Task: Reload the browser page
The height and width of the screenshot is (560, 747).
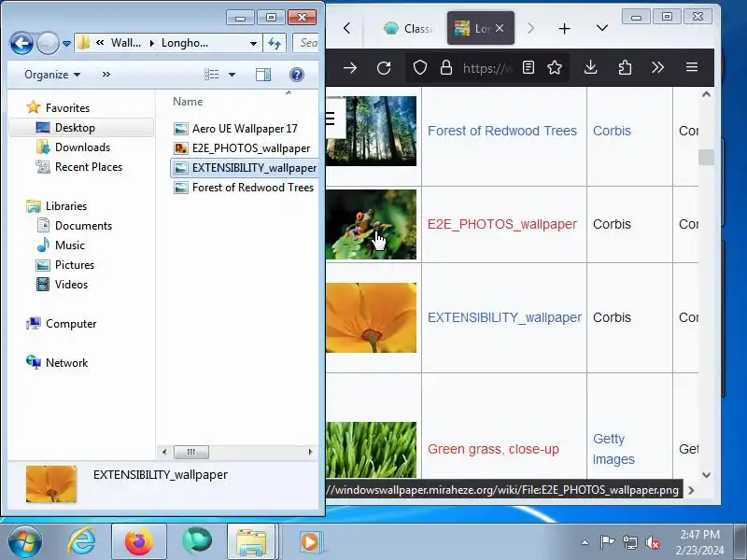Action: (x=384, y=67)
